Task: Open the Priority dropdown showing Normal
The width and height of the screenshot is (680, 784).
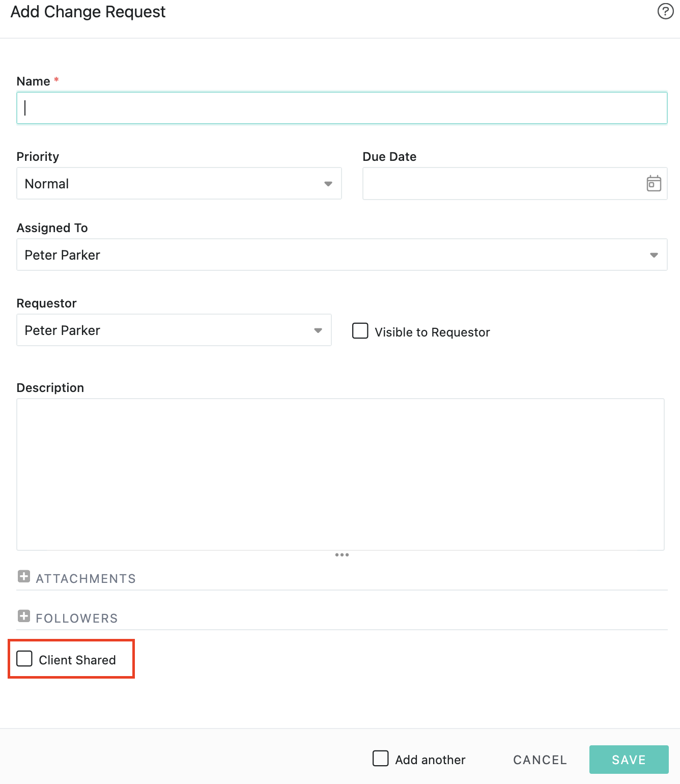Action: point(179,183)
